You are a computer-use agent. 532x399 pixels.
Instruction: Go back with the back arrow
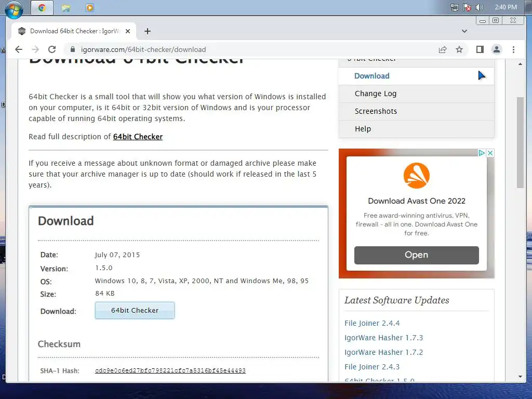19,49
